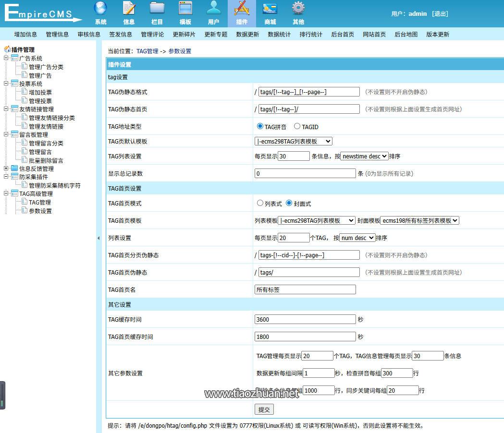Click the 广告系统 folder icon
This screenshot has height=433, width=504.
(x=14, y=58)
